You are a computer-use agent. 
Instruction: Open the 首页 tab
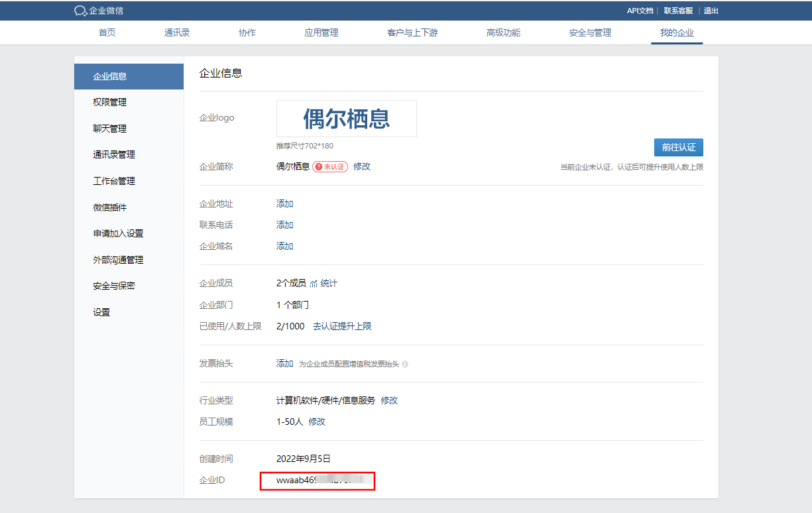107,32
